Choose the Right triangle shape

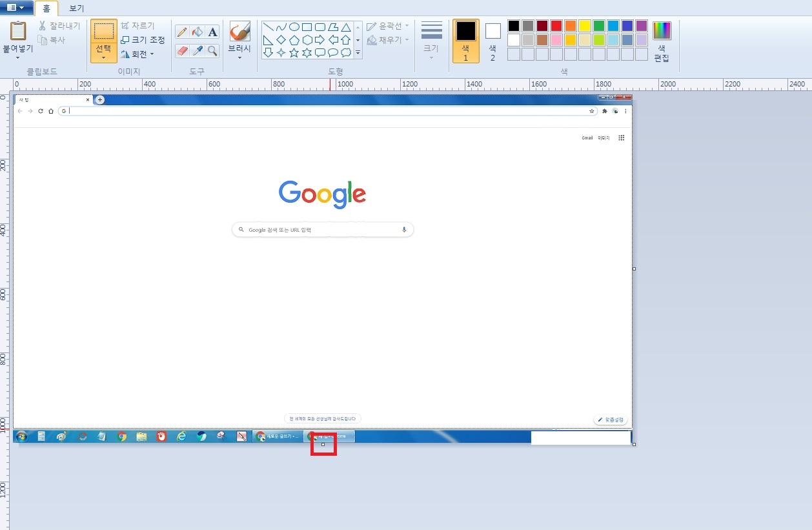click(x=268, y=40)
